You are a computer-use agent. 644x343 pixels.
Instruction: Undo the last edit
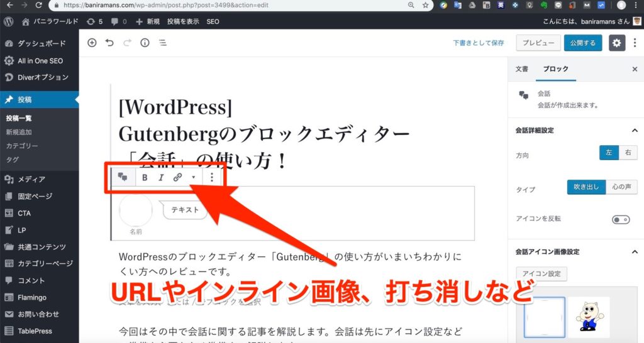point(109,43)
